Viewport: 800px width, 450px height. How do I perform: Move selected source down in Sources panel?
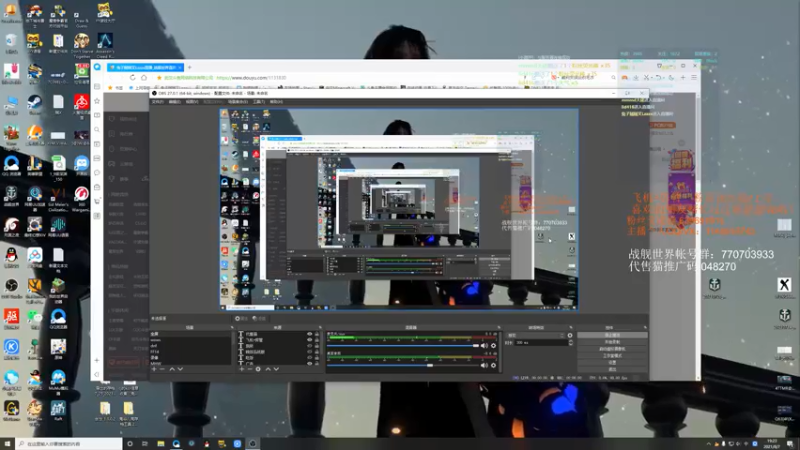(x=276, y=369)
